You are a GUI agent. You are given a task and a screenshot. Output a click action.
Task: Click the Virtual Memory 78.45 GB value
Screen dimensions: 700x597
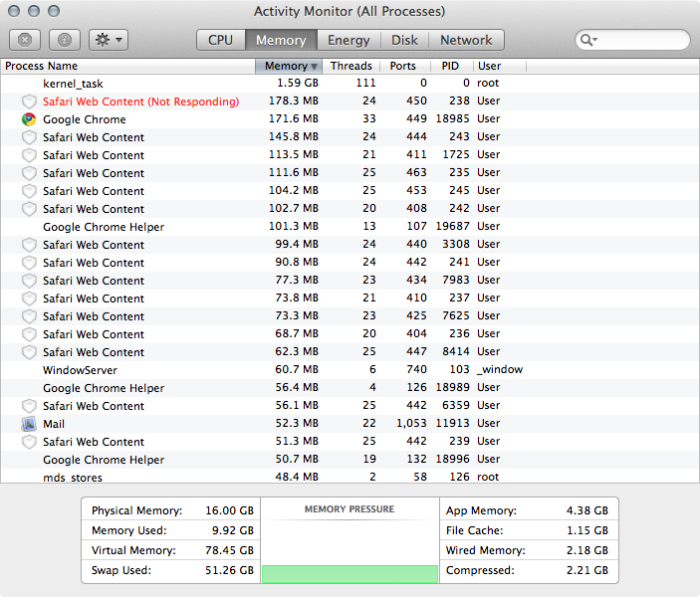[229, 550]
